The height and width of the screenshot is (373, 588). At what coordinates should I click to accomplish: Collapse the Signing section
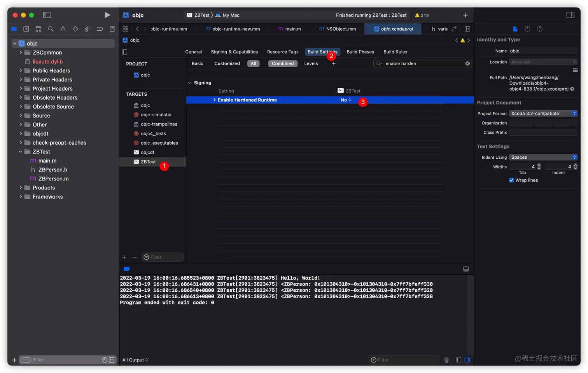tap(190, 83)
